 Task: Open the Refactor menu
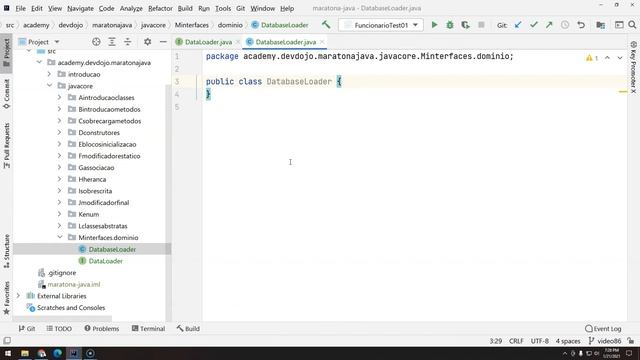160,8
